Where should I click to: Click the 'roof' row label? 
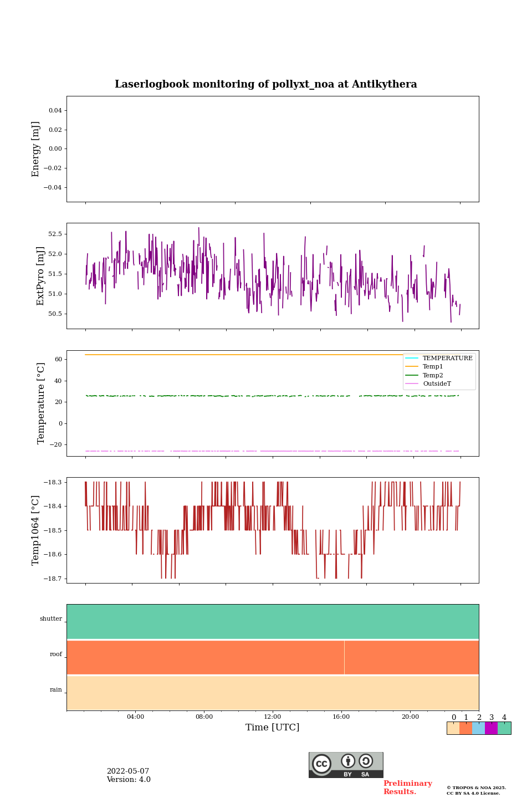coord(56,654)
